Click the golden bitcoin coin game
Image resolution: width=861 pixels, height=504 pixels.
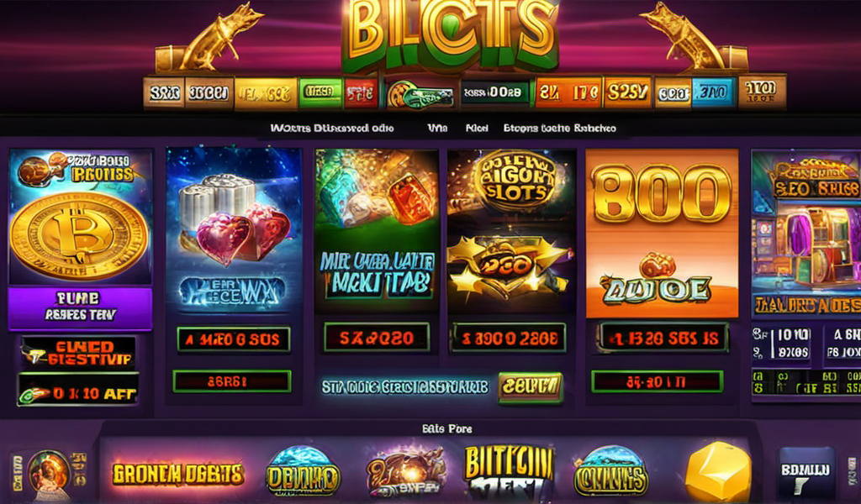coord(80,217)
